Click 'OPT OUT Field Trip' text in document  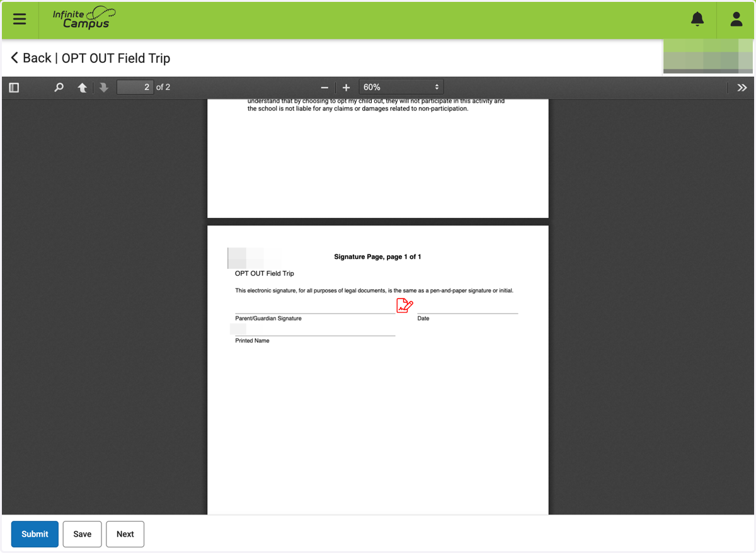[x=265, y=273]
